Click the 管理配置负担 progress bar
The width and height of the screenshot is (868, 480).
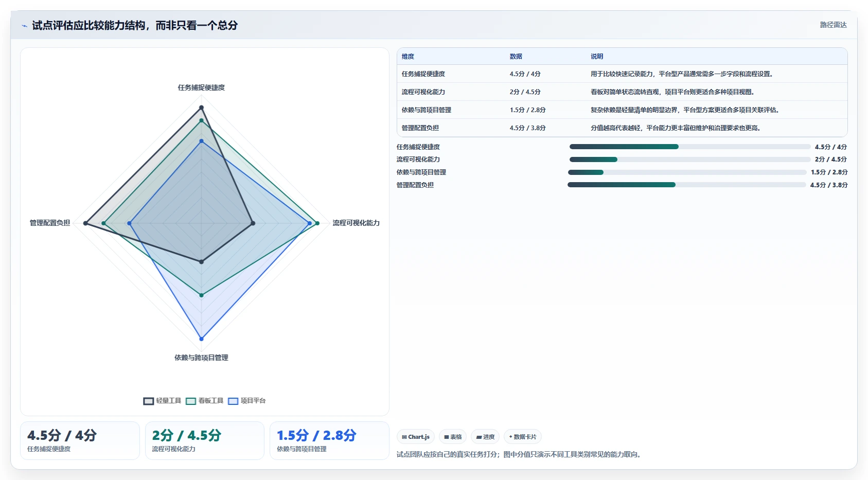(x=687, y=185)
